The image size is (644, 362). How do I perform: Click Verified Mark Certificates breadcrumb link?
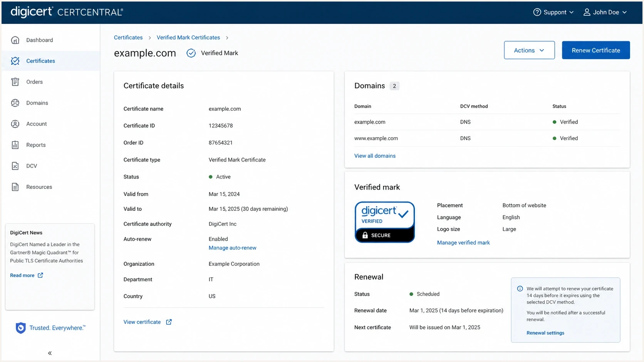pos(188,37)
